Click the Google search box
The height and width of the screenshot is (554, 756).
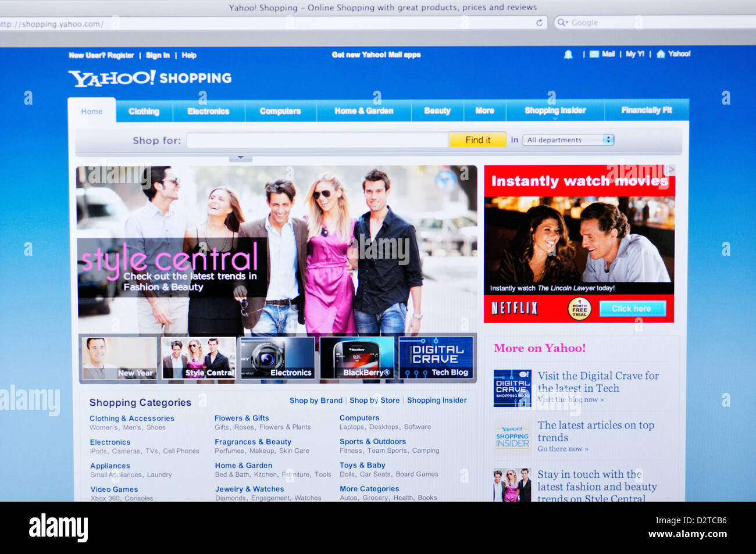tap(654, 23)
